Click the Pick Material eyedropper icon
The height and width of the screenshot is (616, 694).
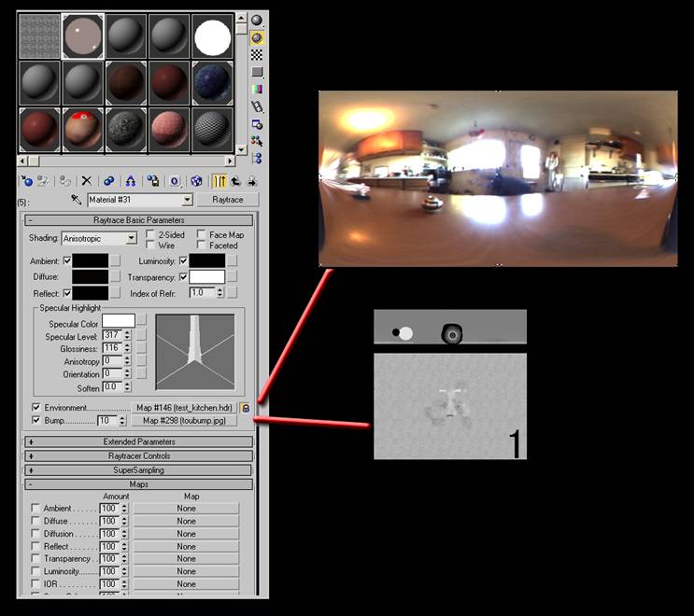click(x=77, y=200)
